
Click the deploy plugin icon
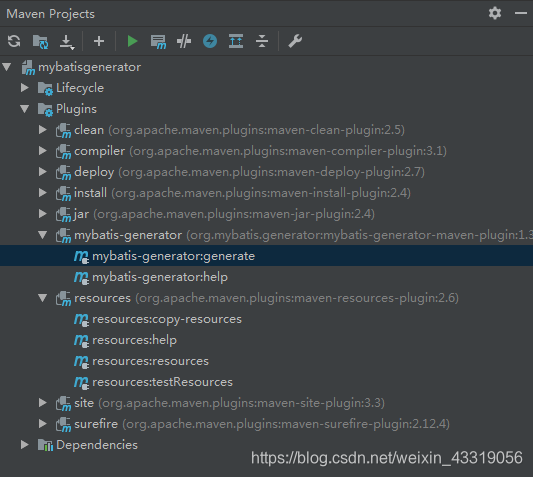tap(64, 172)
